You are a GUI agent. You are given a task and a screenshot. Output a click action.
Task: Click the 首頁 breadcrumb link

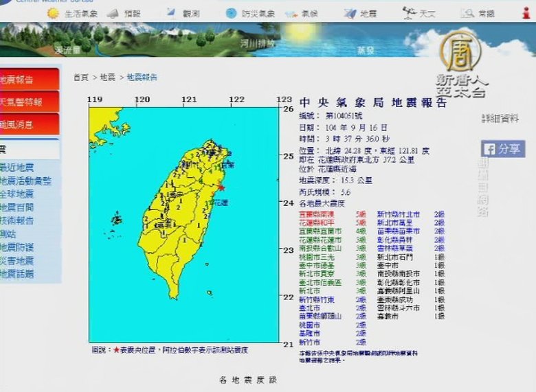(81, 78)
